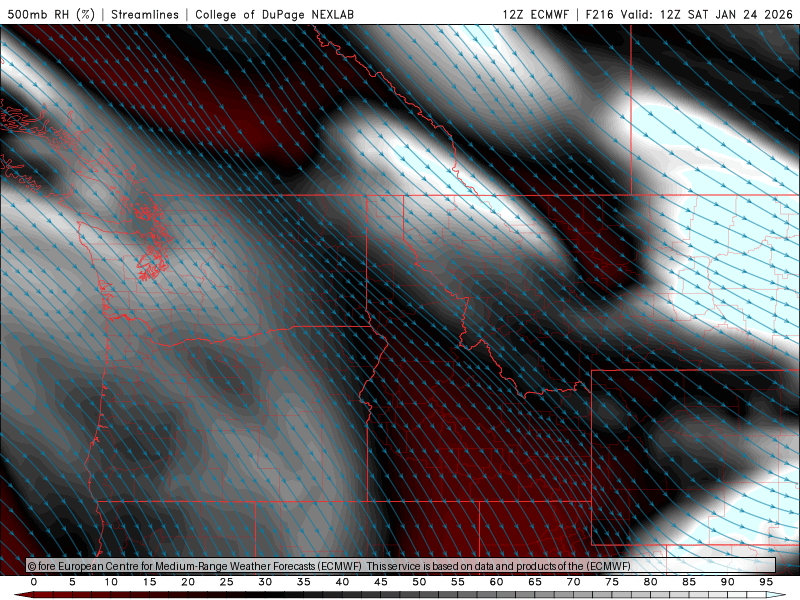Click the '5' value on color scale
This screenshot has width=800, height=600.
click(72, 582)
